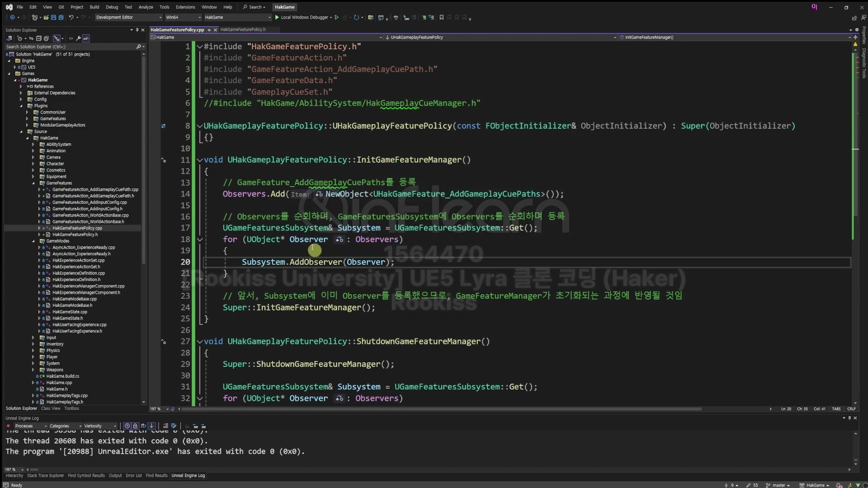Start Local Windows Debugger with green play
Screen dimensions: 868x488
point(277,18)
